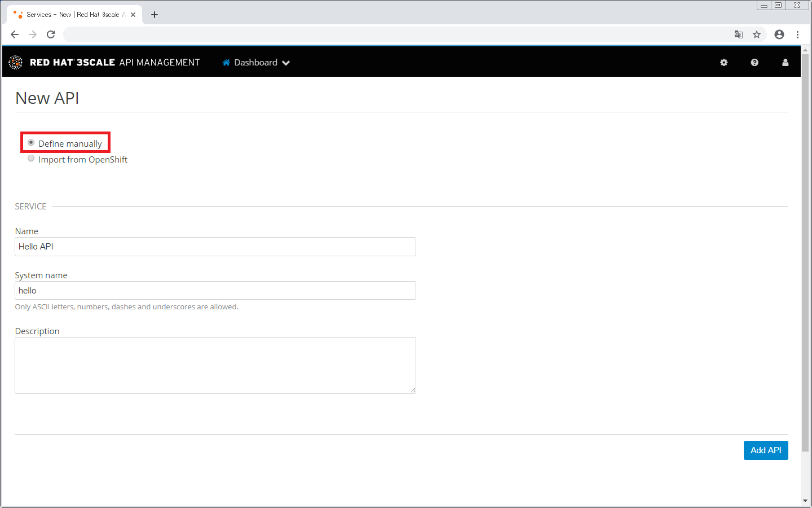
Task: Reload the current page
Action: (x=51, y=34)
